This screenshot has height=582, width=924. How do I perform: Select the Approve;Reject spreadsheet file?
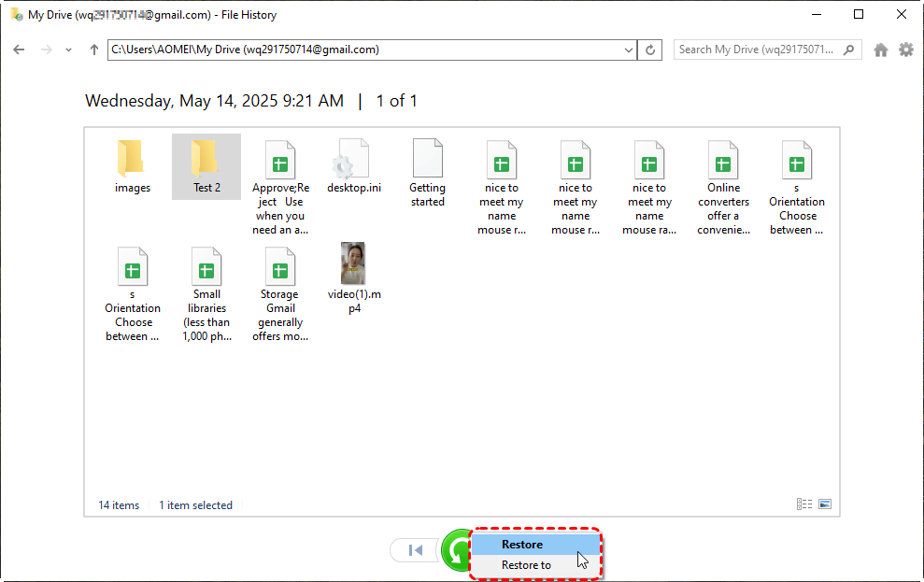[280, 188]
